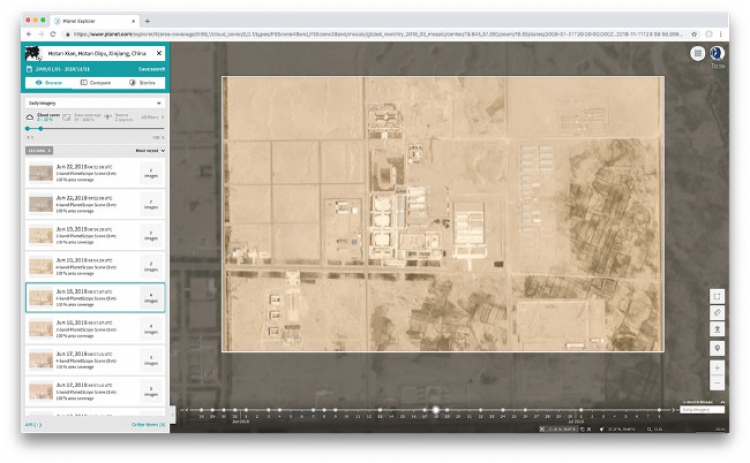The image size is (750, 463).
Task: Bookmark this page with star icon
Action: click(x=694, y=34)
